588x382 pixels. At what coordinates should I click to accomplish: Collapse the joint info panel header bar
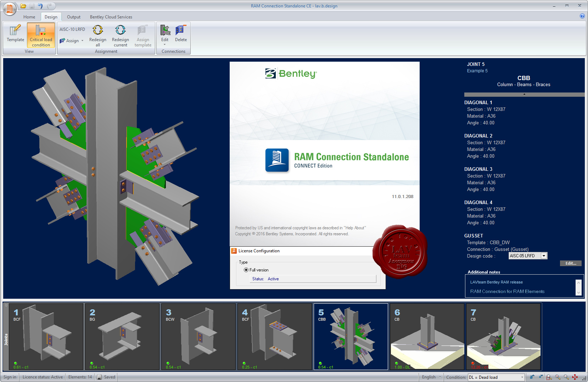(x=524, y=95)
